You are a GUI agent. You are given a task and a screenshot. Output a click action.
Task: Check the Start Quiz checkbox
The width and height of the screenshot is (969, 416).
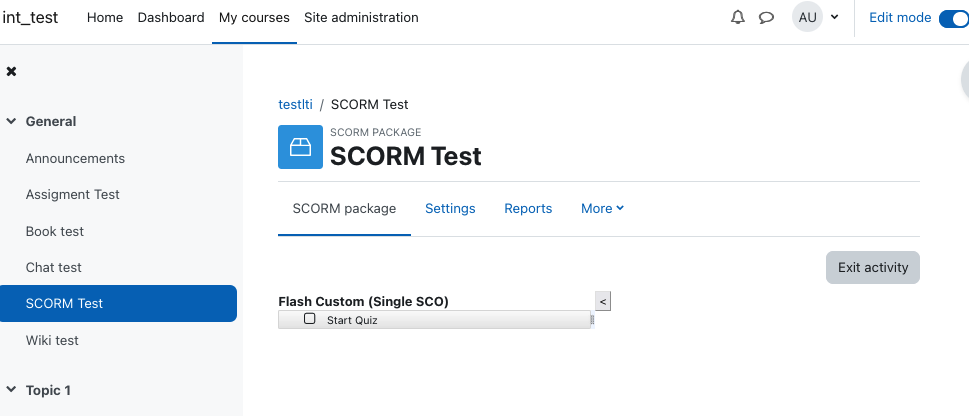coord(310,319)
